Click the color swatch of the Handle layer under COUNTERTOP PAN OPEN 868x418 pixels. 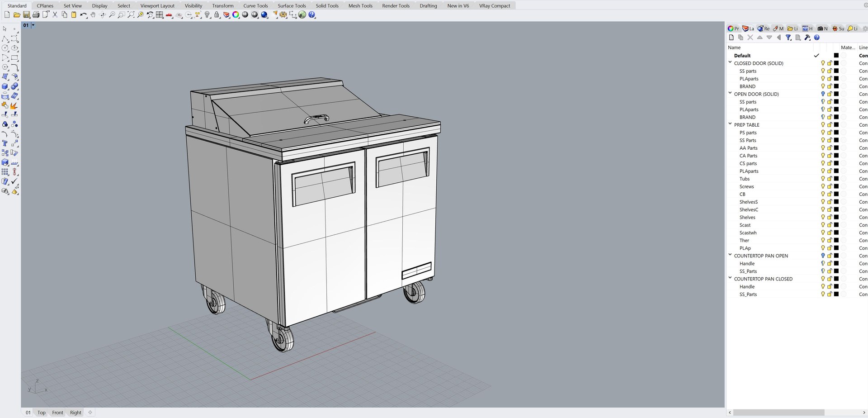836,263
